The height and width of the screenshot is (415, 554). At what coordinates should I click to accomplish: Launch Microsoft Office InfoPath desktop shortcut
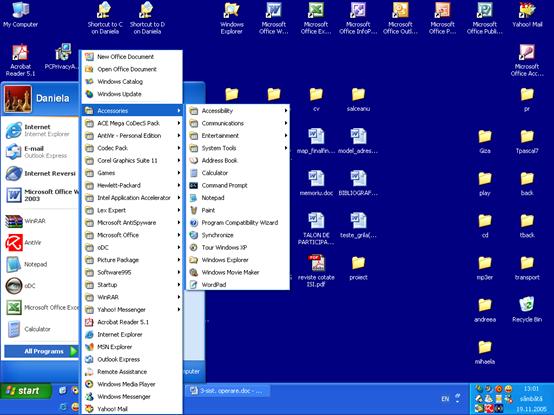[358, 18]
